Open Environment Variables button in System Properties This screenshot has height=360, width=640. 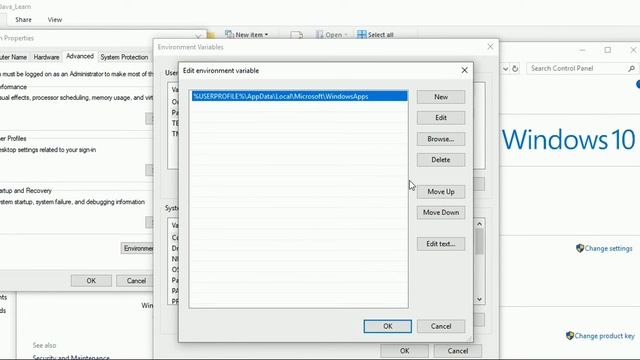pyautogui.click(x=138, y=248)
